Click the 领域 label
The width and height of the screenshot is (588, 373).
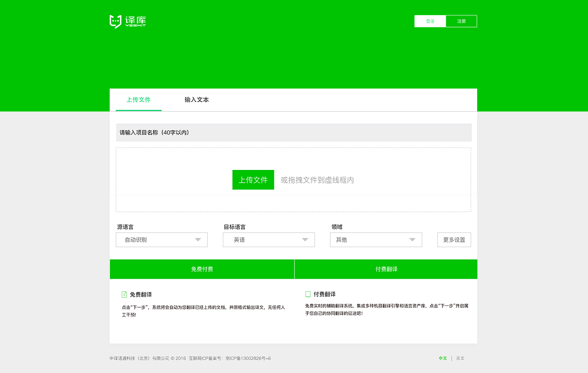337,227
